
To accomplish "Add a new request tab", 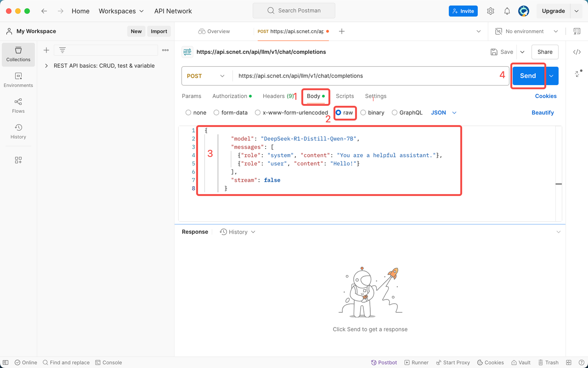I will (341, 31).
